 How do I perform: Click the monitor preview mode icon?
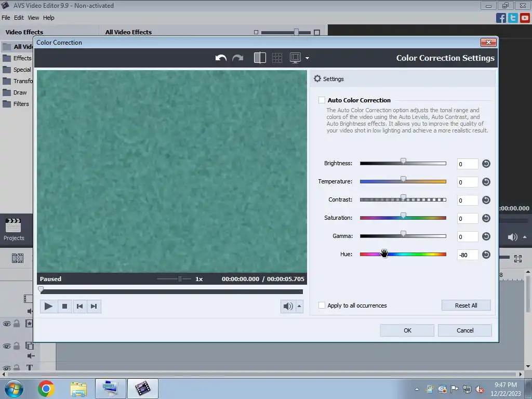tap(296, 58)
